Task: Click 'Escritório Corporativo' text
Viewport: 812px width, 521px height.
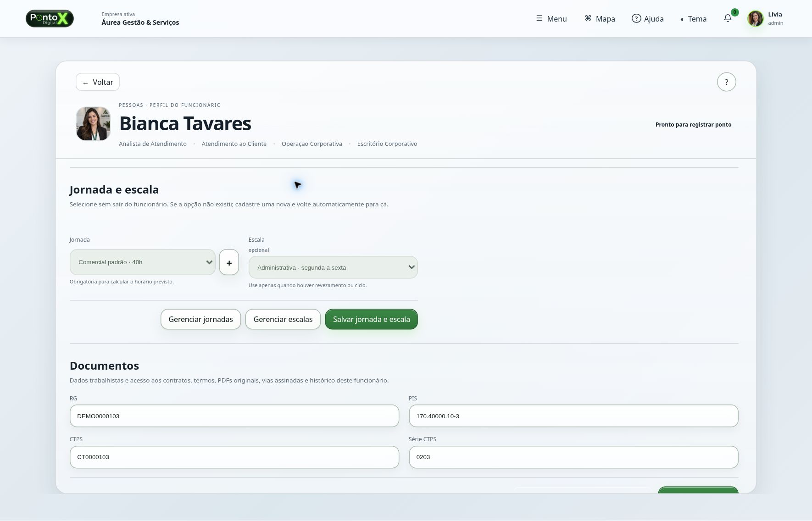Action: [387, 144]
